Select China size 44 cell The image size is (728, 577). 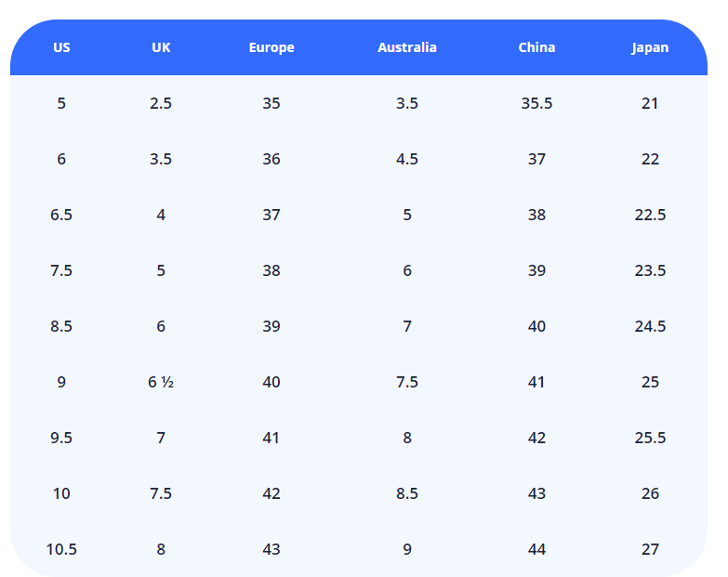click(x=536, y=549)
